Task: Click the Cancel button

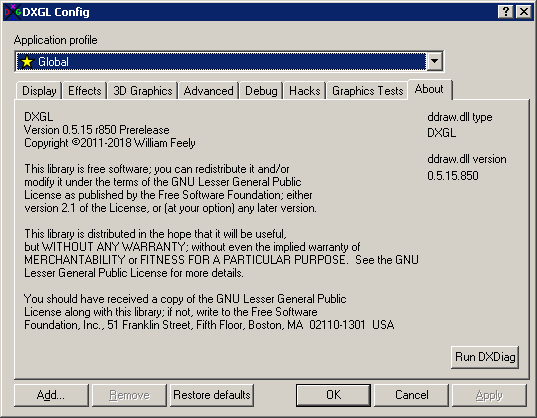Action: 411,395
